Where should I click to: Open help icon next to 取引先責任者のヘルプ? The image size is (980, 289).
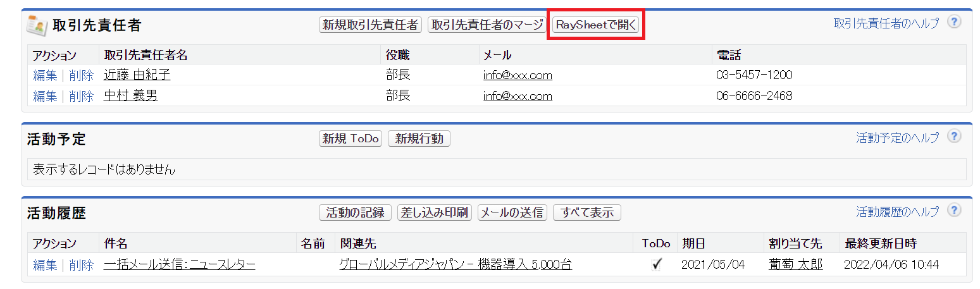tap(954, 23)
